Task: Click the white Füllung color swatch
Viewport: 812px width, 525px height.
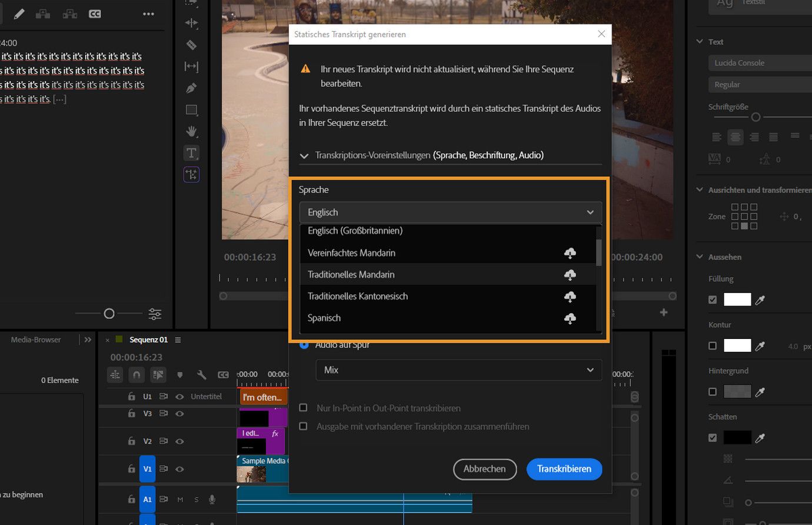Action: (x=737, y=300)
